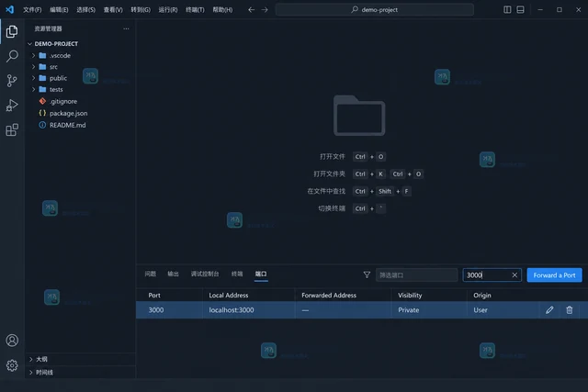Go forward with the right arrow
Screen dimensions: 588x392
tap(265, 10)
